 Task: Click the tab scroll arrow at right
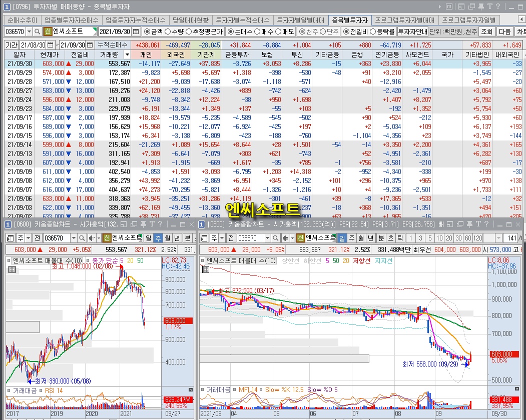[x=521, y=19]
